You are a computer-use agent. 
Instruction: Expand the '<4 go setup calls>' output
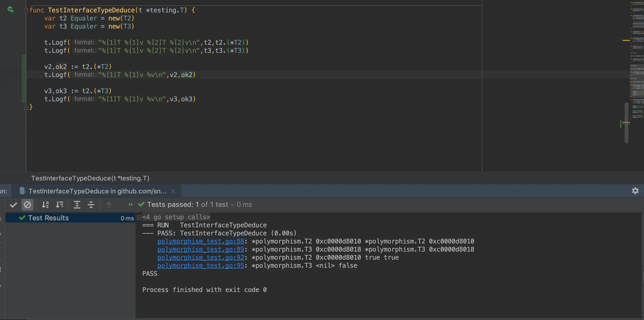(x=139, y=217)
